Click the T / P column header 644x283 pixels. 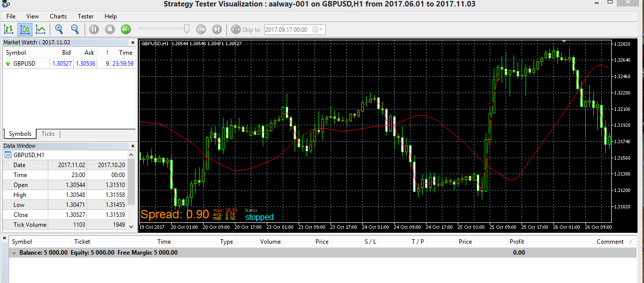point(418,242)
